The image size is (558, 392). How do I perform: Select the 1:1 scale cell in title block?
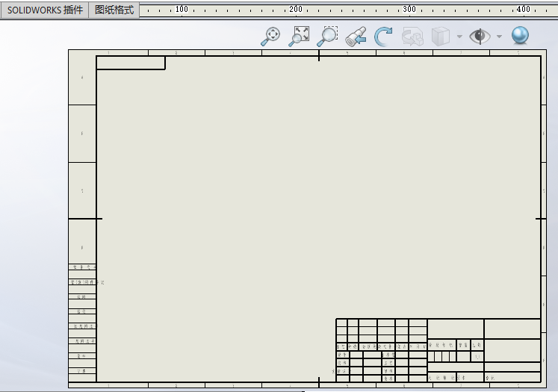click(x=477, y=356)
